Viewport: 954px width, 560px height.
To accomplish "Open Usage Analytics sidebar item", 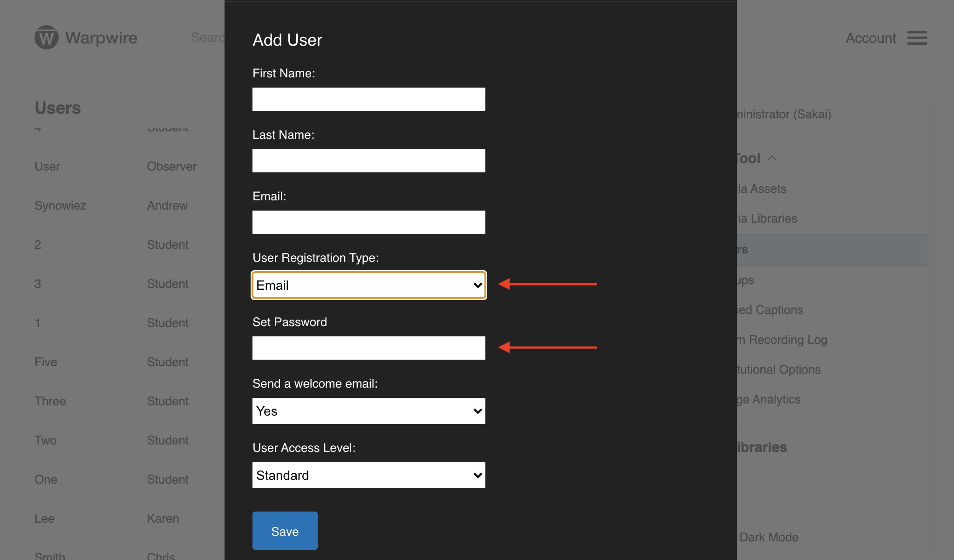I will (x=769, y=399).
